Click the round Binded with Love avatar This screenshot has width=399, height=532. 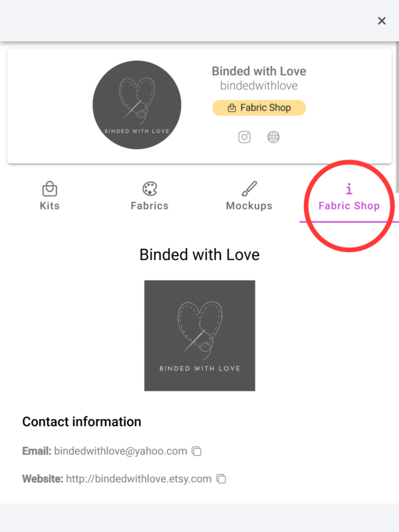tap(136, 105)
